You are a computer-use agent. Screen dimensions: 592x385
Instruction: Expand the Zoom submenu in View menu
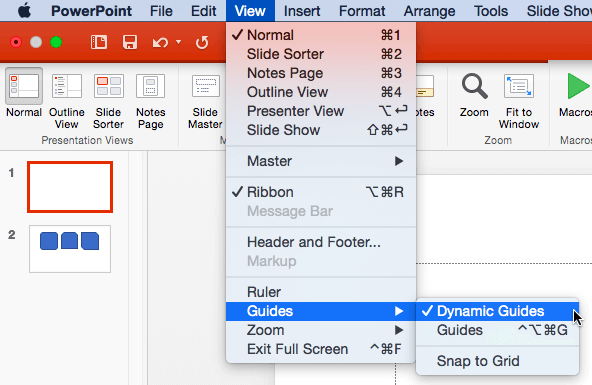[321, 330]
